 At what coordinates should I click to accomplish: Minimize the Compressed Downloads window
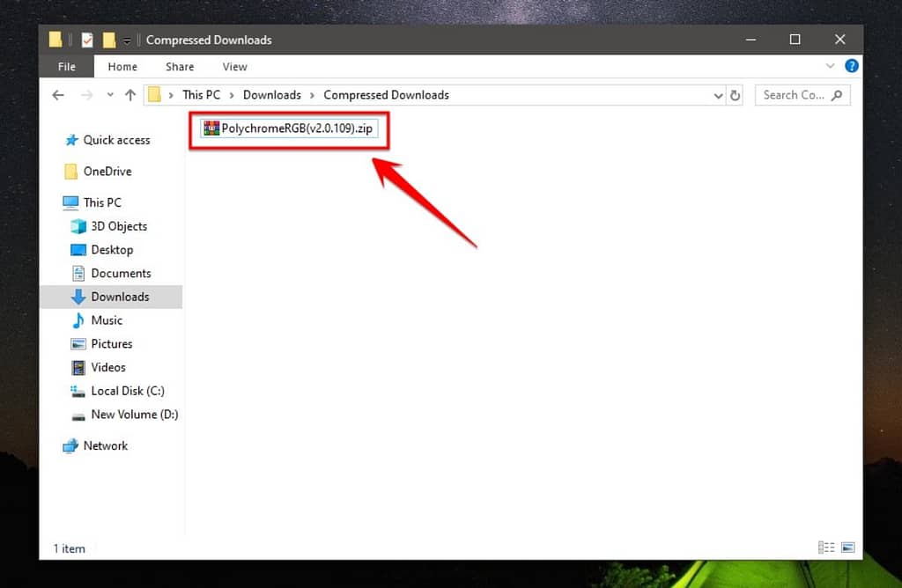(x=750, y=39)
